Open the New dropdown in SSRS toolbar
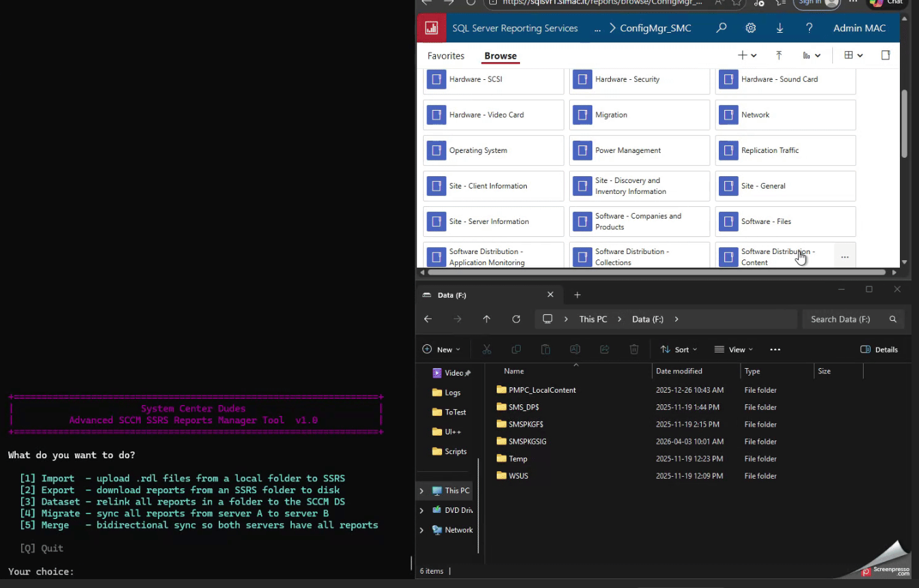Viewport: 919px width, 588px height. [747, 55]
